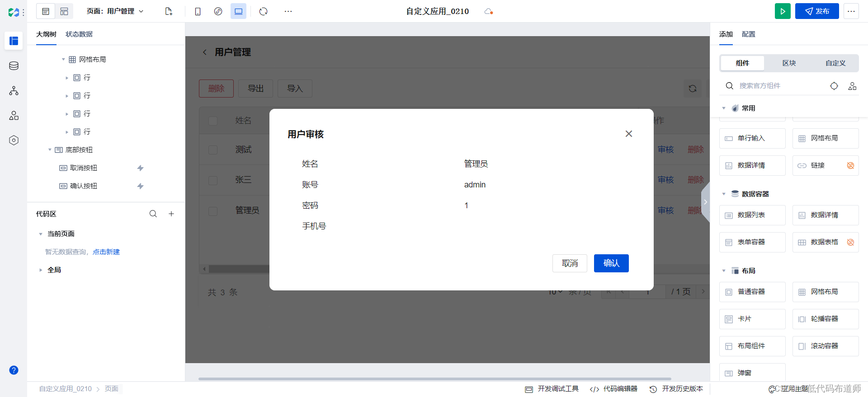Click the cloud save status icon

(x=488, y=11)
